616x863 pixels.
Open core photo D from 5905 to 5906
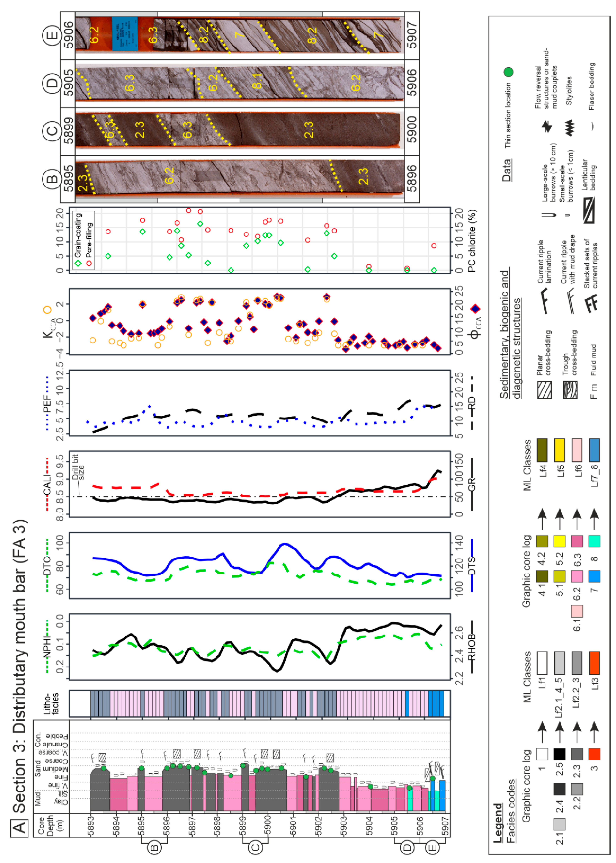(239, 83)
